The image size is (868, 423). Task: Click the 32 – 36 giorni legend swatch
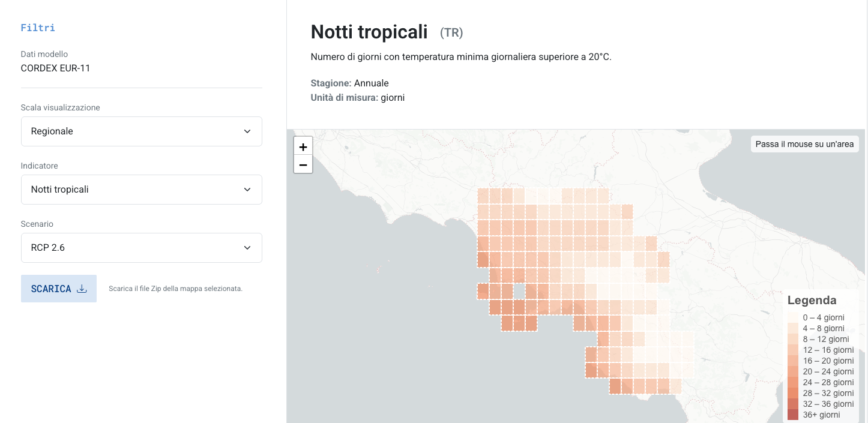click(x=793, y=404)
